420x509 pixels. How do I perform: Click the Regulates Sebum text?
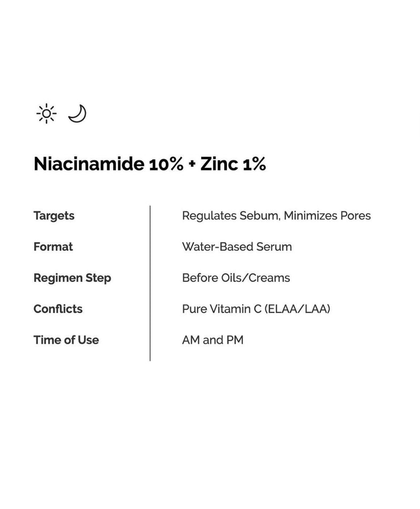tap(231, 216)
